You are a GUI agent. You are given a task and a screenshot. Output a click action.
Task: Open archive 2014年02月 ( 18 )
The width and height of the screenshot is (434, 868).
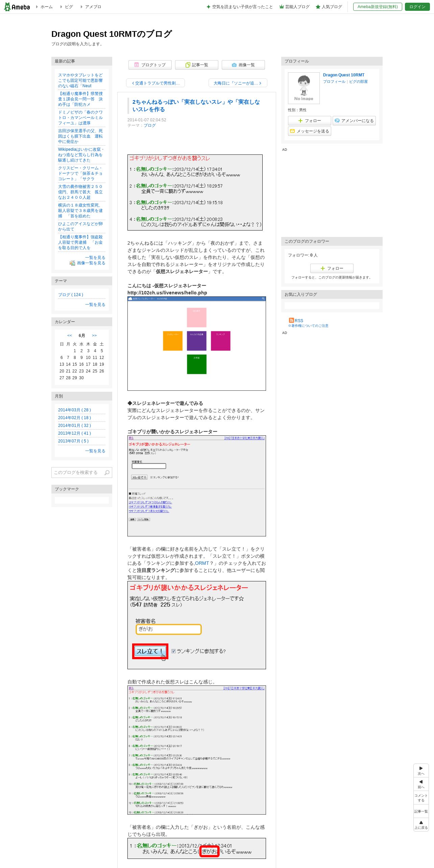coord(75,418)
